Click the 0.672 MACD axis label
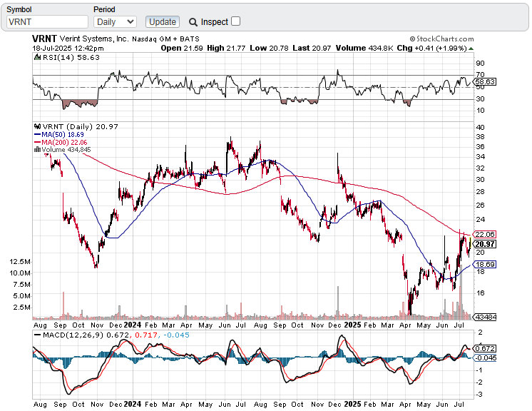Viewport: 532px width, 411px height. click(x=486, y=348)
